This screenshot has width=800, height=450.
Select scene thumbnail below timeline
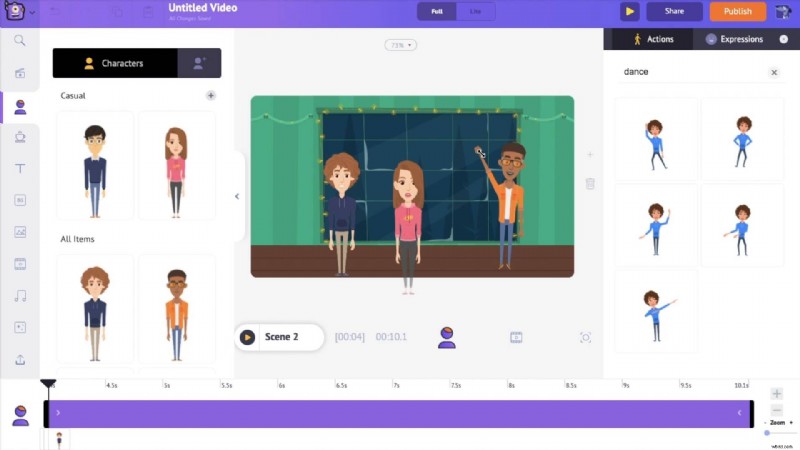pyautogui.click(x=59, y=439)
